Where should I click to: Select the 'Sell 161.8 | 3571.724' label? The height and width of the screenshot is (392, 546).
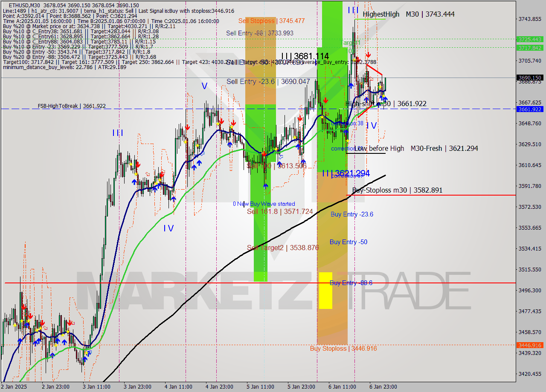click(x=280, y=211)
